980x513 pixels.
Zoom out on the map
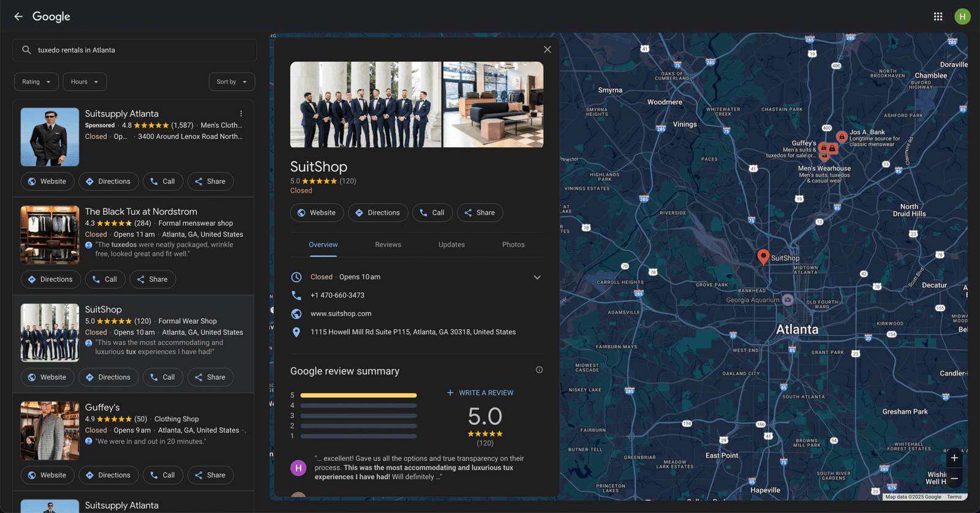(954, 478)
